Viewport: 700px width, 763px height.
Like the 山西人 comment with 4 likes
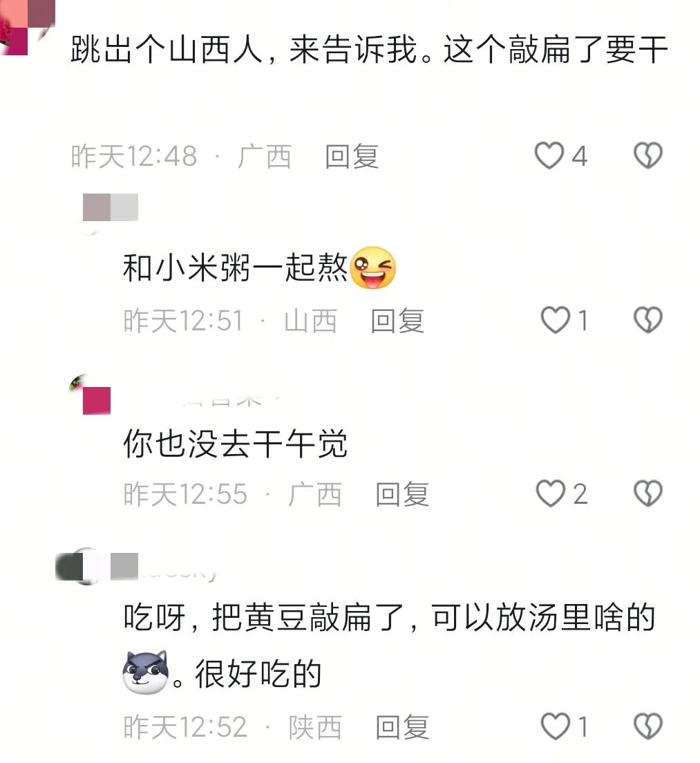tap(549, 156)
